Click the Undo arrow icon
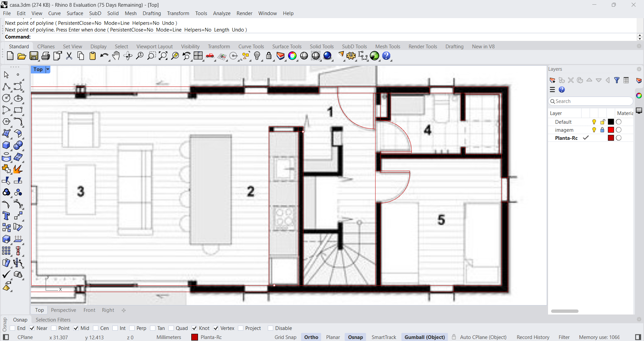The image size is (644, 341). pos(104,56)
